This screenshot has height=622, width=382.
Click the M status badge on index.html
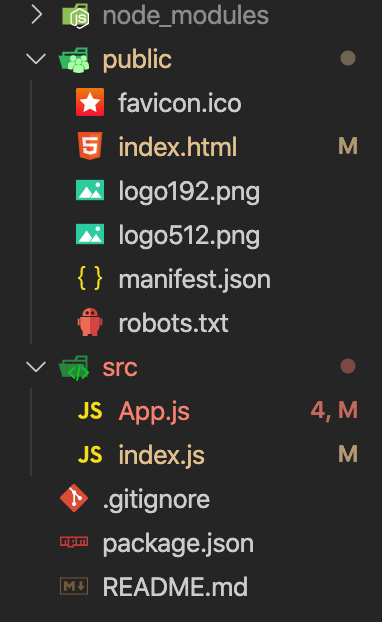pos(348,146)
